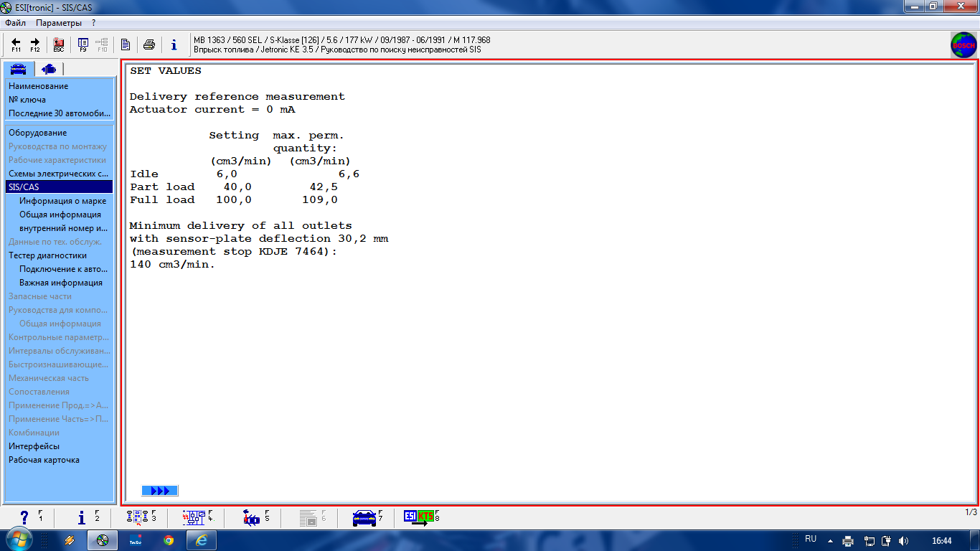980x551 pixels.
Task: Open the '?' help menu
Action: click(93, 23)
